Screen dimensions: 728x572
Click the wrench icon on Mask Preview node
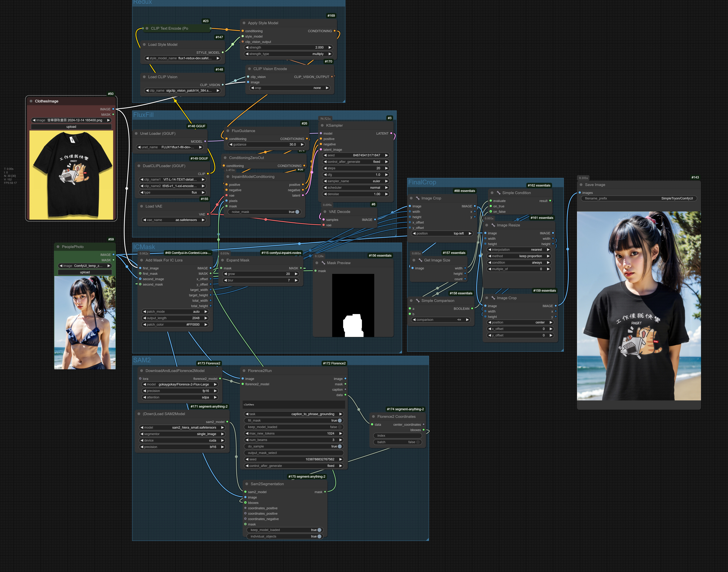(x=323, y=263)
